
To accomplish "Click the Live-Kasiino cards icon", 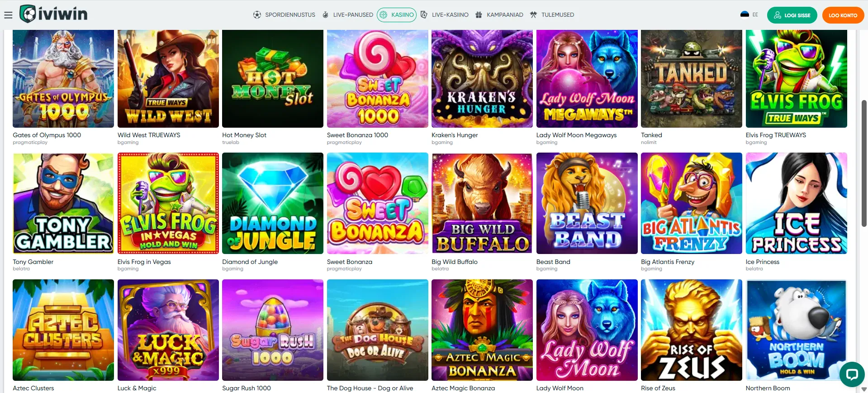I will (424, 14).
